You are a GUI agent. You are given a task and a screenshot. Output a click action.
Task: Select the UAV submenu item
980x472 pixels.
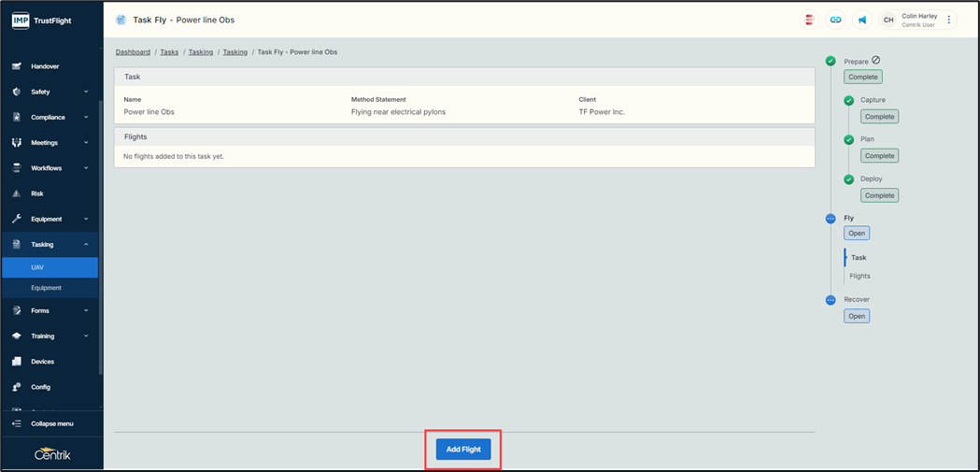click(x=50, y=267)
